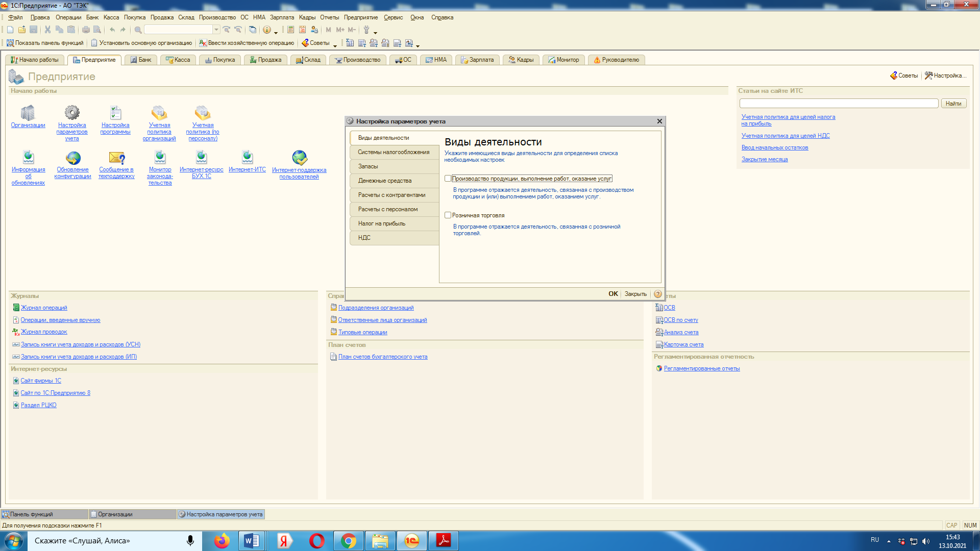980x551 pixels.
Task: Click the Найти button
Action: tap(953, 104)
